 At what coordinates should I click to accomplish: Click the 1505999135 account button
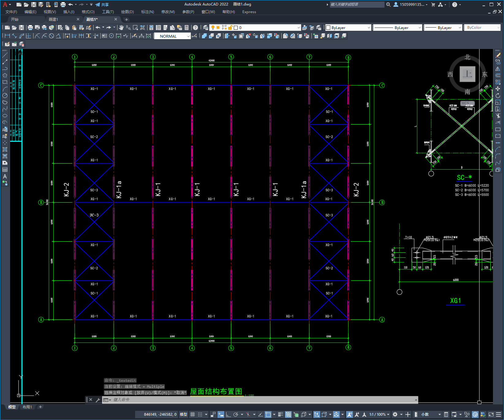click(x=411, y=5)
